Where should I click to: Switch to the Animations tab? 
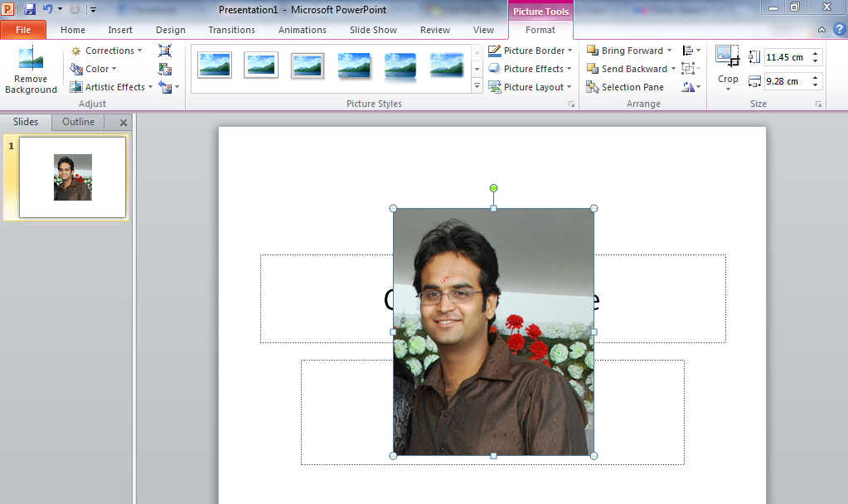click(303, 30)
